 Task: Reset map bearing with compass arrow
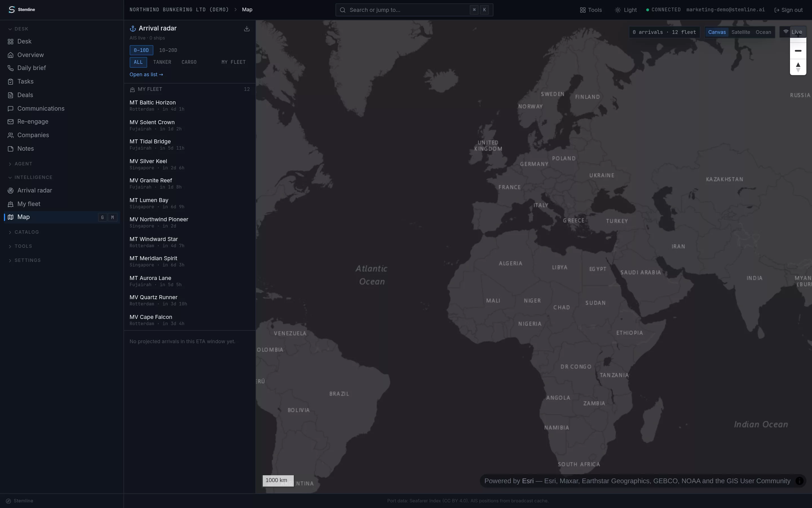click(x=798, y=67)
